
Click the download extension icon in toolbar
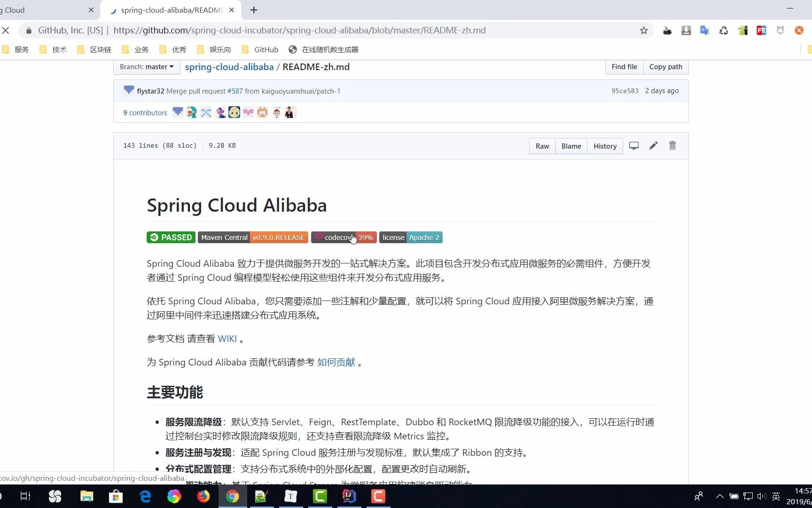point(686,31)
